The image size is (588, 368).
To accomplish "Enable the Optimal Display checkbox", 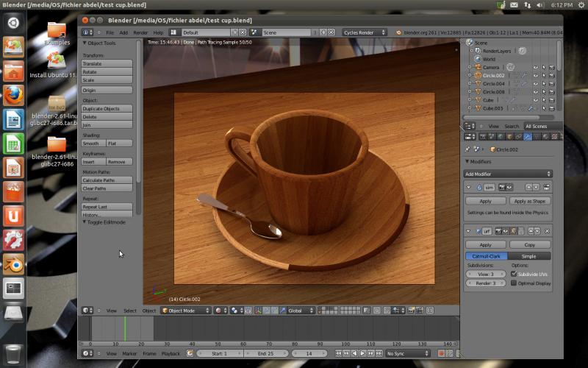I will 513,283.
